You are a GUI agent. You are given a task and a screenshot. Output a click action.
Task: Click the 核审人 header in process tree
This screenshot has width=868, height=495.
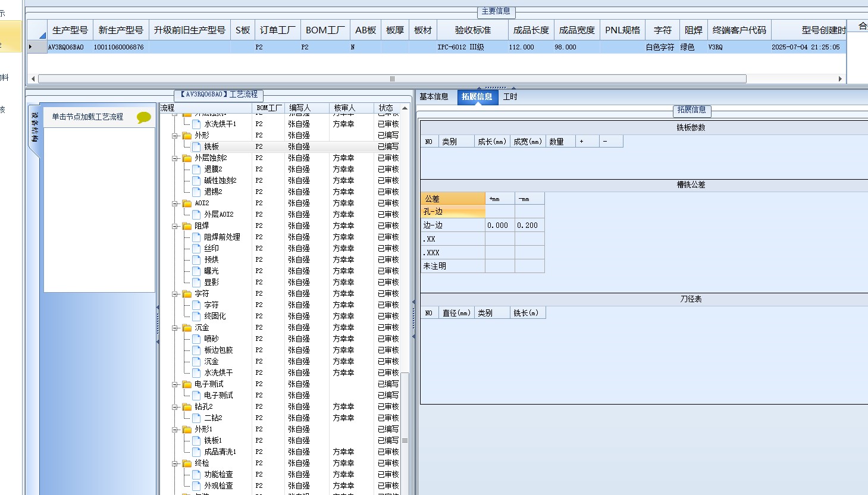[x=352, y=108]
